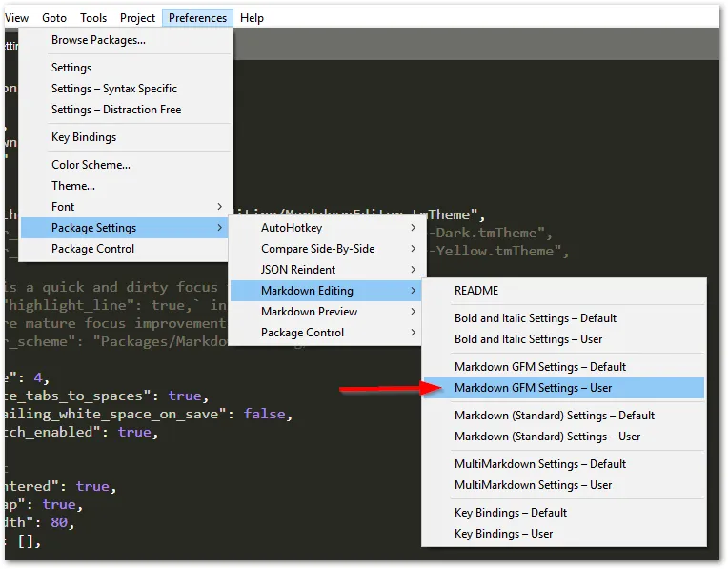Expand Compare Side-By-Side settings
This screenshot has height=569, width=728.
tap(326, 249)
